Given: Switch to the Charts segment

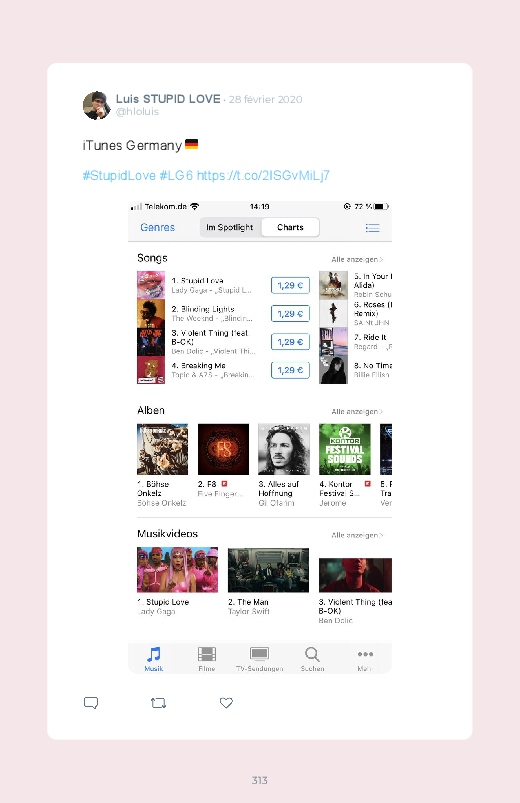Looking at the screenshot, I should [x=290, y=227].
